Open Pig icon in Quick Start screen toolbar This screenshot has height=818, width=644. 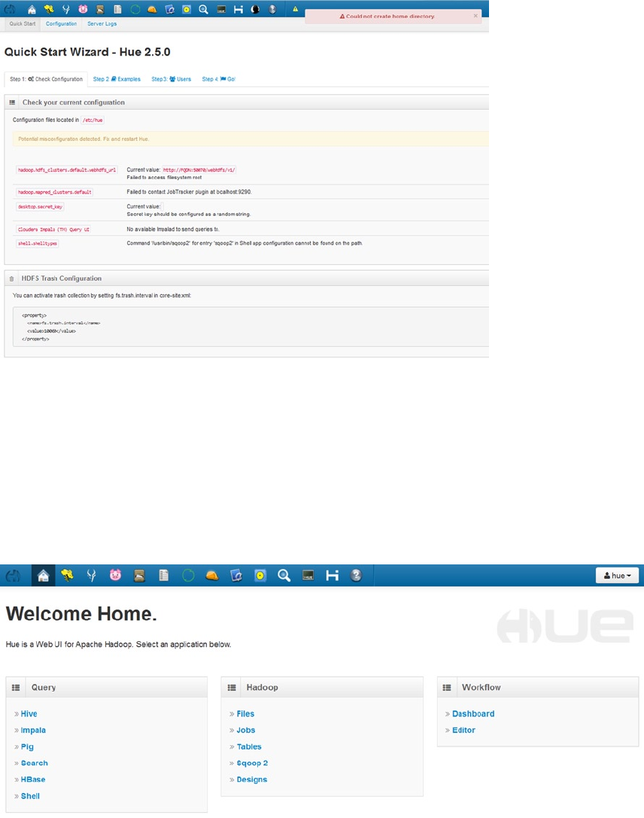83,9
